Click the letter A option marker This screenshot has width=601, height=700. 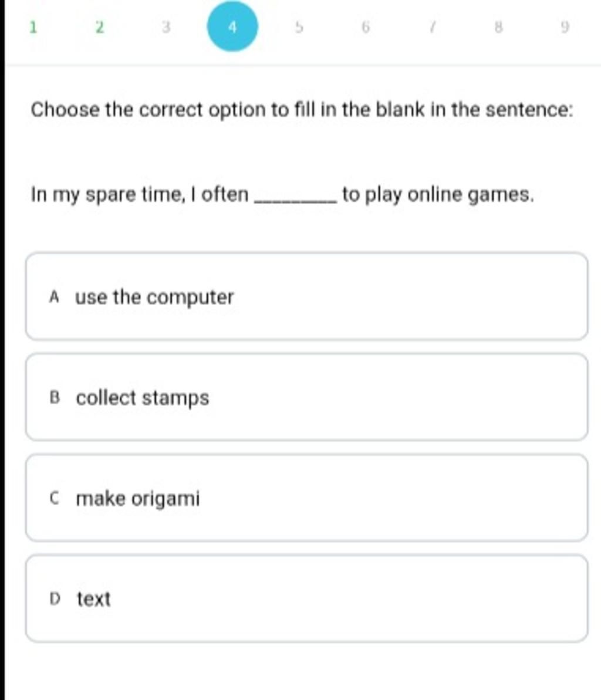point(55,297)
